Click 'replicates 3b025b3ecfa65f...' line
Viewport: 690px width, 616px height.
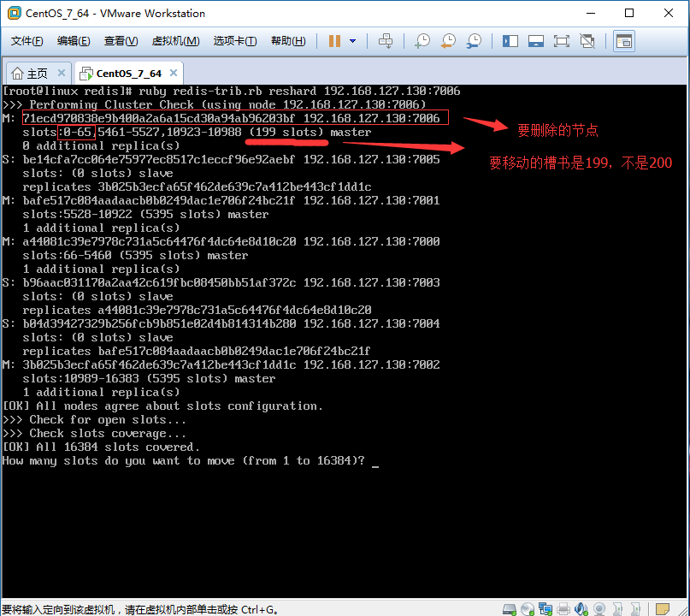(x=198, y=187)
